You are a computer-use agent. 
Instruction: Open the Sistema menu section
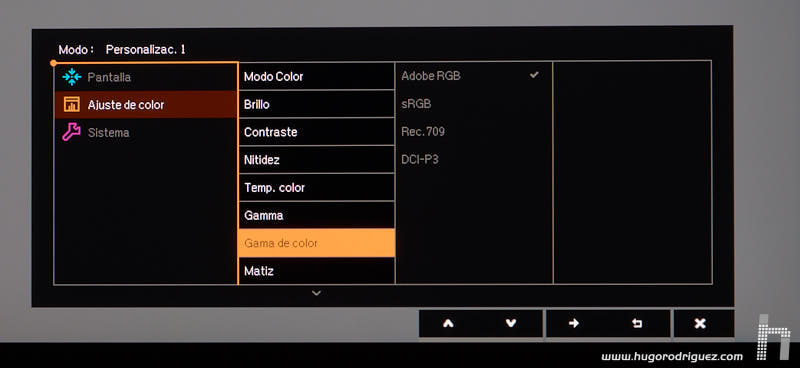pyautogui.click(x=146, y=132)
